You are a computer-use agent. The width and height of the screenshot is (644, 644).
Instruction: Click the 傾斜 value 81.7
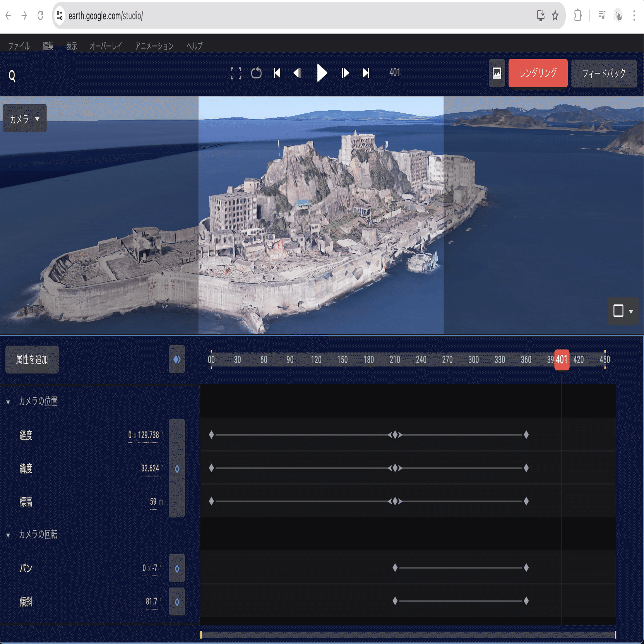152,601
